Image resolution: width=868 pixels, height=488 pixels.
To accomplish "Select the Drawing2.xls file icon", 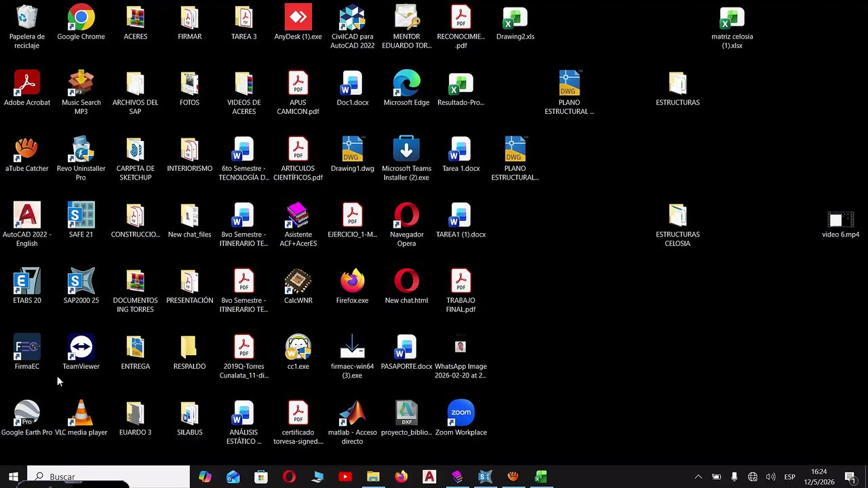I will [515, 23].
